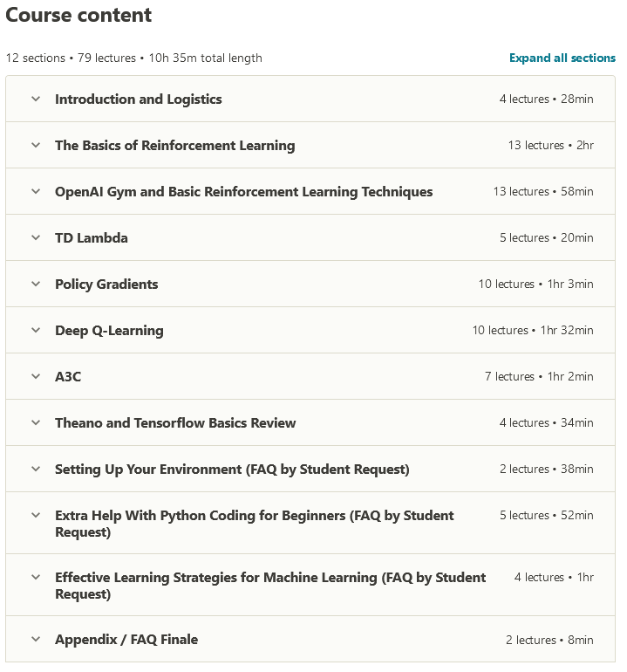This screenshot has height=672, width=627.
Task: Click the Course content heading
Action: pos(78,15)
